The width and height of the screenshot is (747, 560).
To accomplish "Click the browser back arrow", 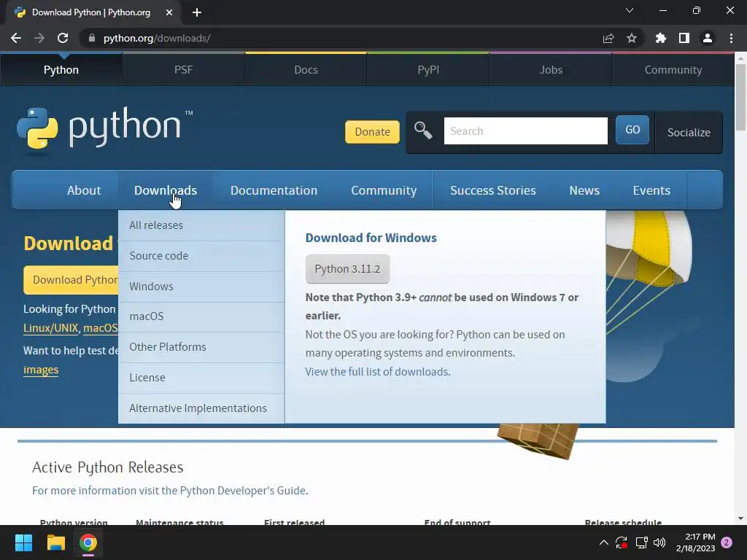I will tap(16, 38).
